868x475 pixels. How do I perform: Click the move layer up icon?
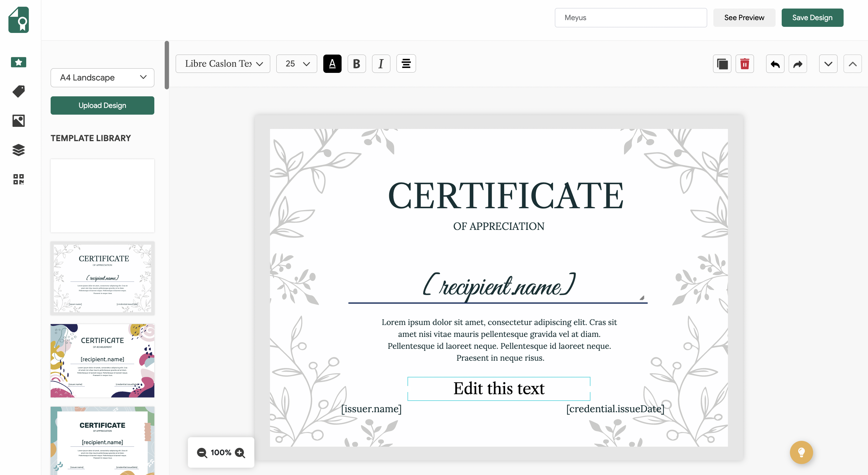852,63
